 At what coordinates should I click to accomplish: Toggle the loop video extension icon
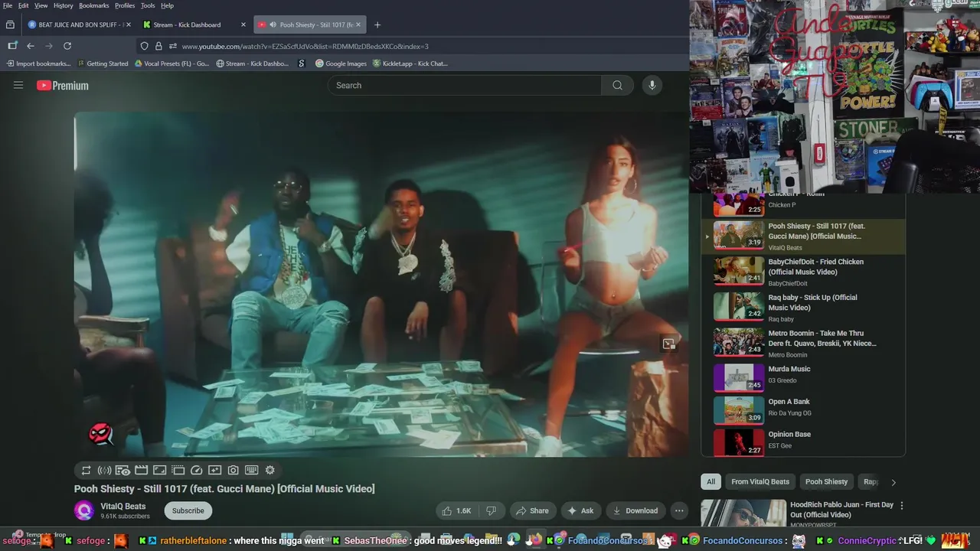pyautogui.click(x=86, y=470)
